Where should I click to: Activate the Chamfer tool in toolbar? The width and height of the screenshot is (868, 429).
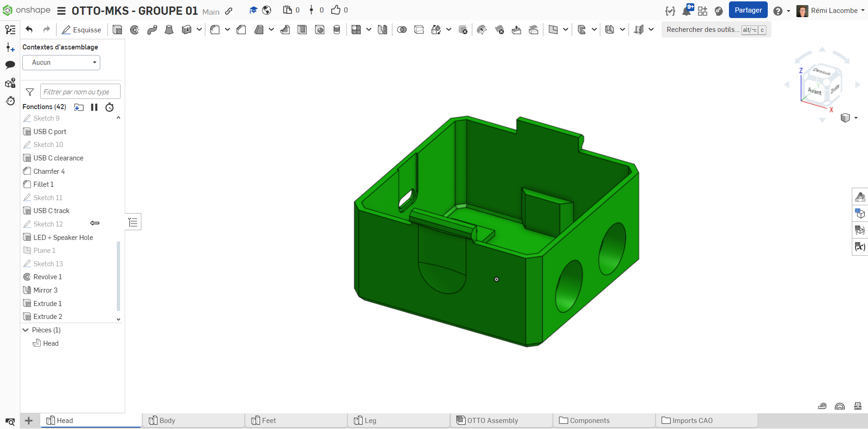tap(241, 30)
